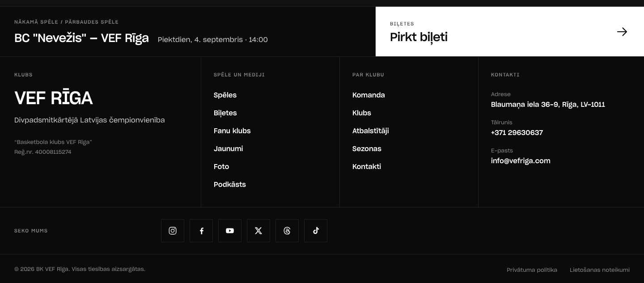
Task: Call the +371 29630637 phone link
Action: (517, 133)
